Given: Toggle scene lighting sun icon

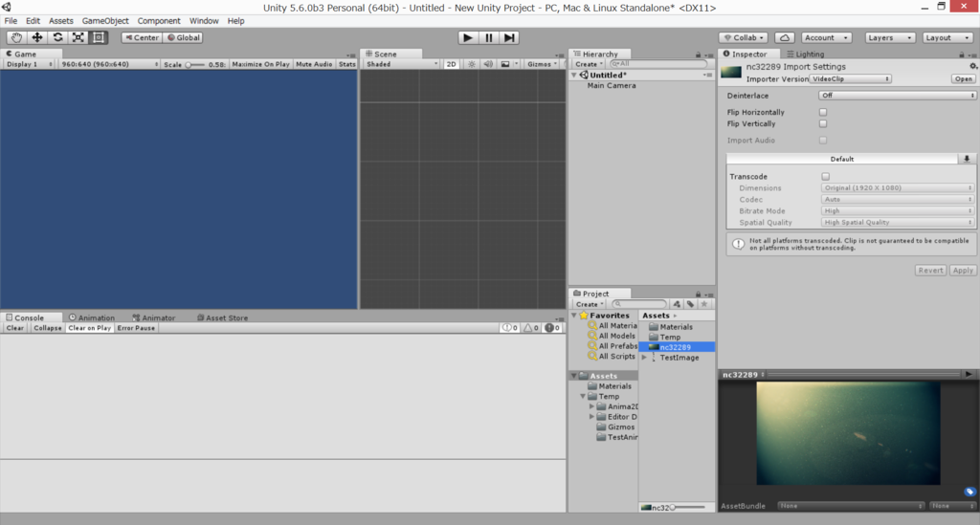Looking at the screenshot, I should (x=471, y=64).
